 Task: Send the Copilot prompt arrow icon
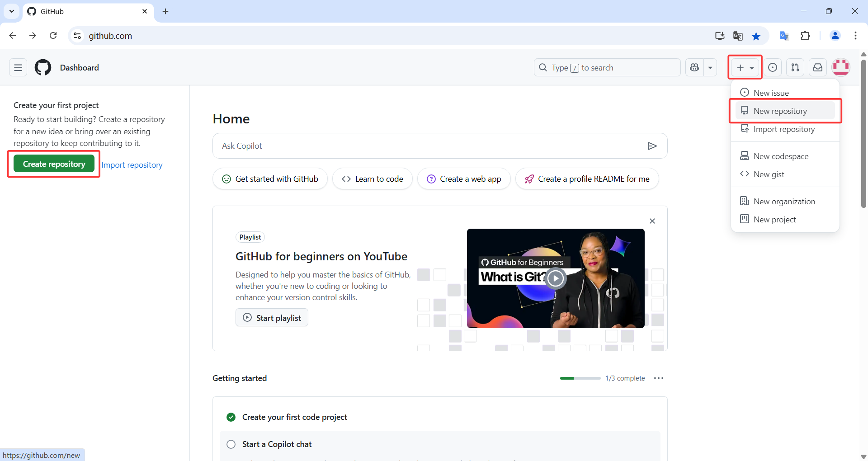[x=652, y=146]
